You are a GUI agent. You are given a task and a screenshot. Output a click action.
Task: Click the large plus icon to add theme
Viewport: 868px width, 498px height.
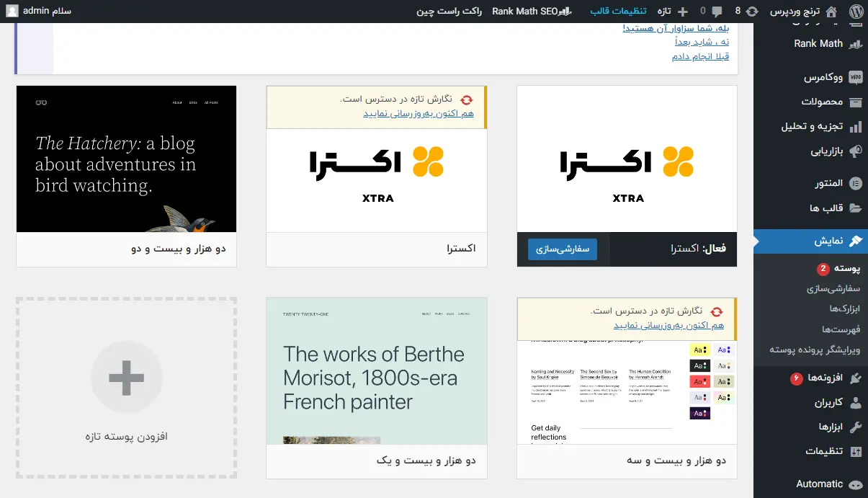click(127, 377)
